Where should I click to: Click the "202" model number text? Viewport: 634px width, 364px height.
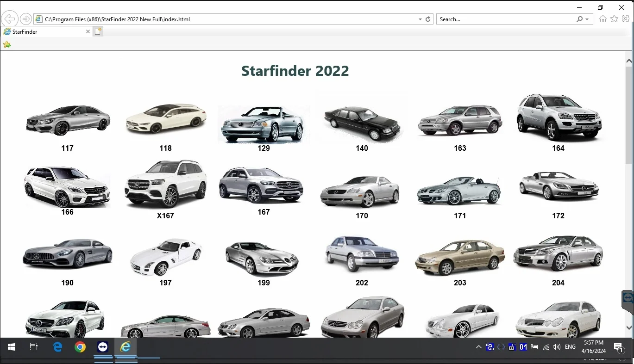(x=362, y=283)
